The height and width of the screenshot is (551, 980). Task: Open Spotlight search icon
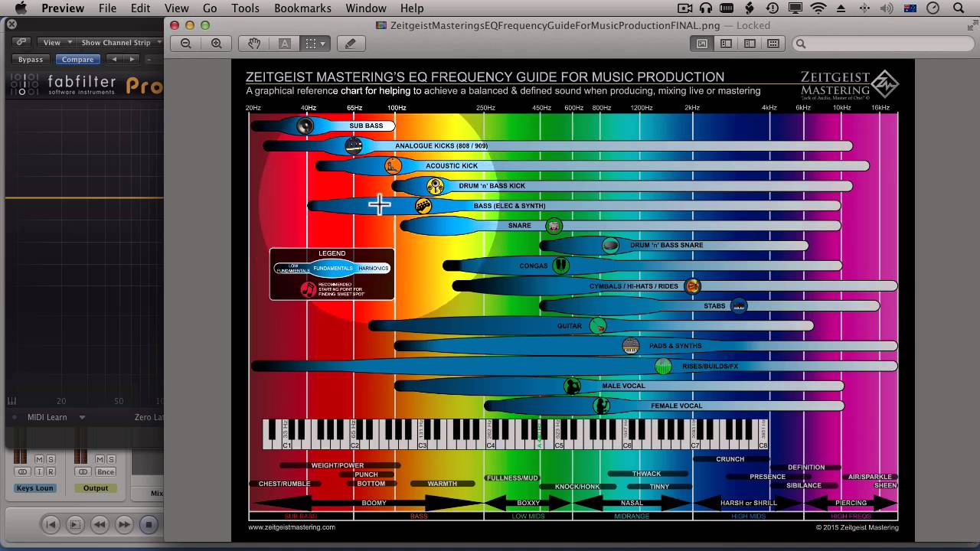point(959,8)
